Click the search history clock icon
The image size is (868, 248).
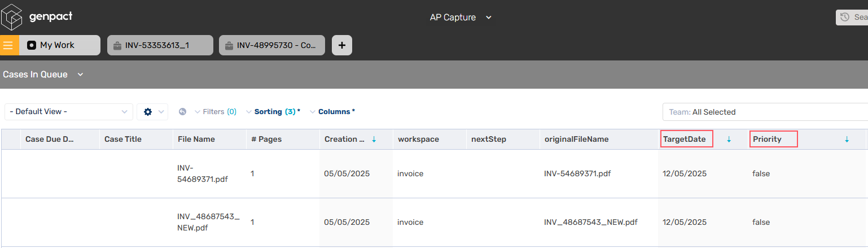(x=845, y=18)
